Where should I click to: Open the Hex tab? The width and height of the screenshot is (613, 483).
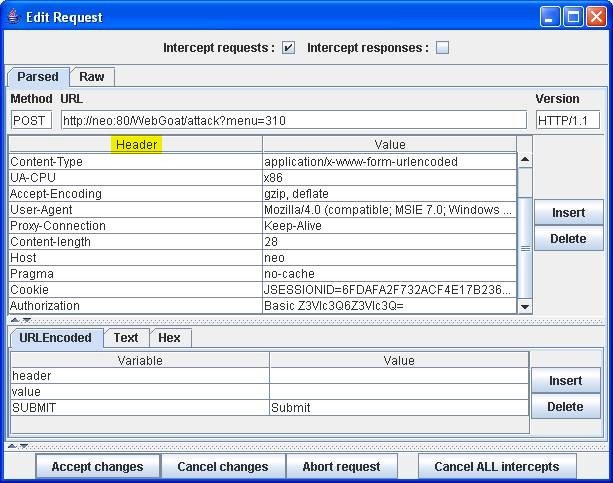coord(169,338)
